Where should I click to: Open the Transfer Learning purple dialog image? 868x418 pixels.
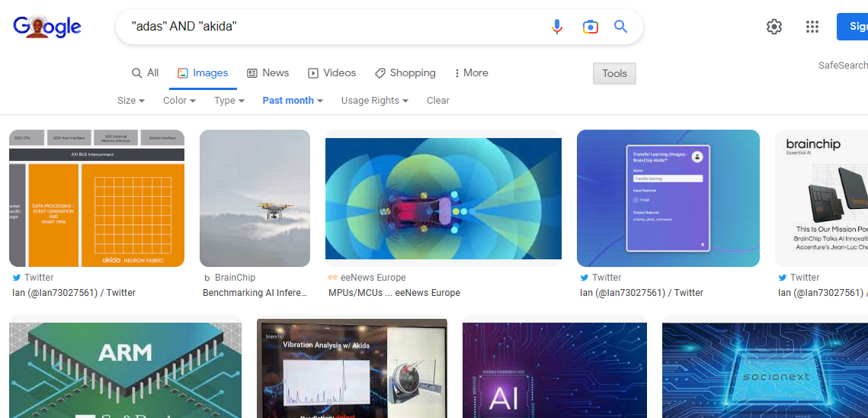pos(668,198)
